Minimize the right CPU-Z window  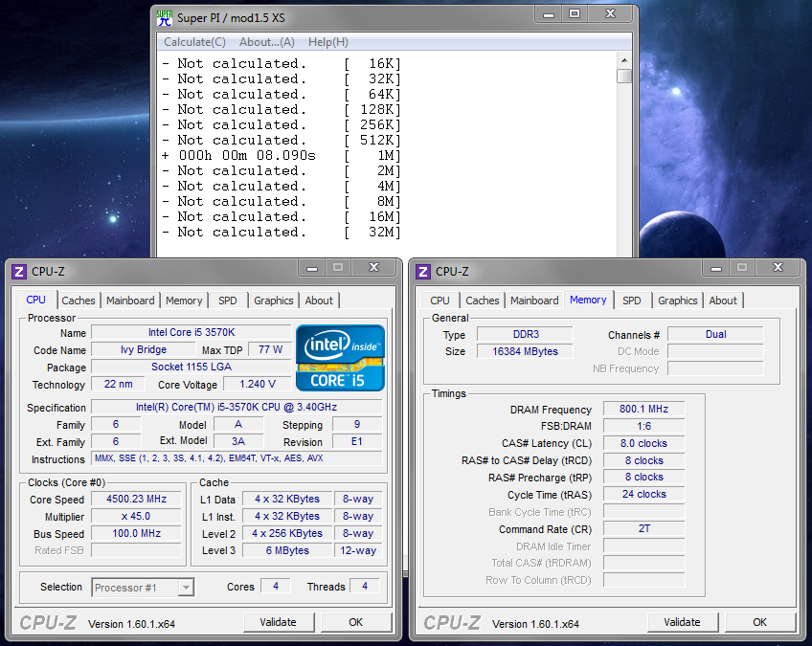click(x=715, y=268)
